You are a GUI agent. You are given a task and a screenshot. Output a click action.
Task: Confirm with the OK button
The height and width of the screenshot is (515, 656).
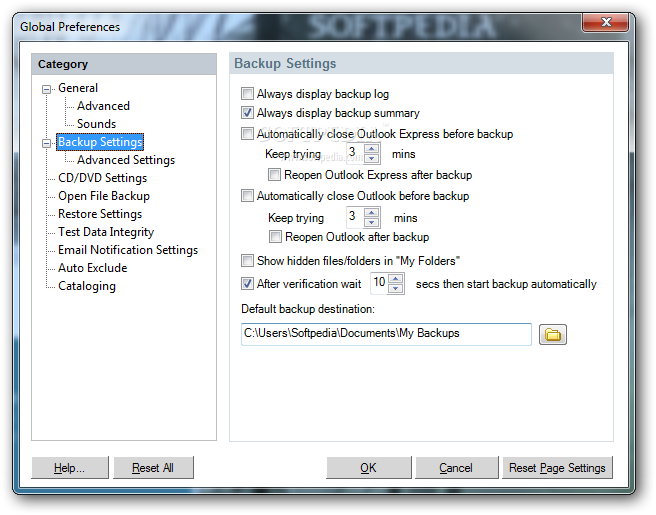(369, 467)
